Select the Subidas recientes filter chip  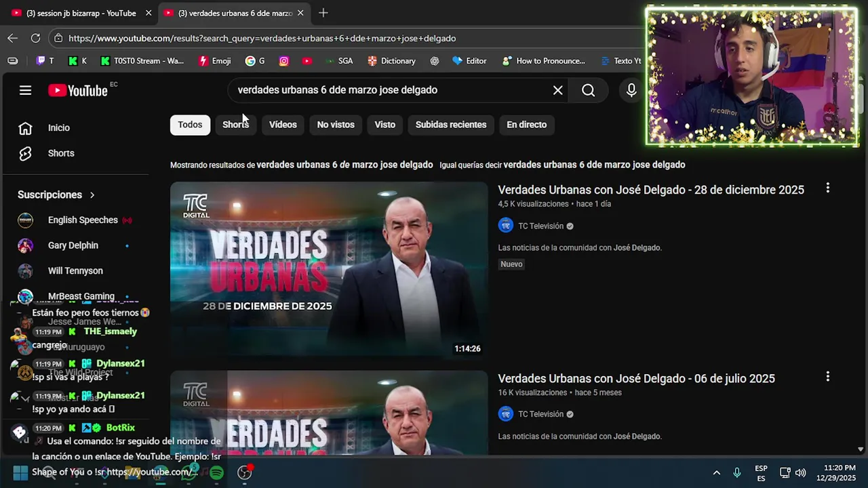click(451, 125)
